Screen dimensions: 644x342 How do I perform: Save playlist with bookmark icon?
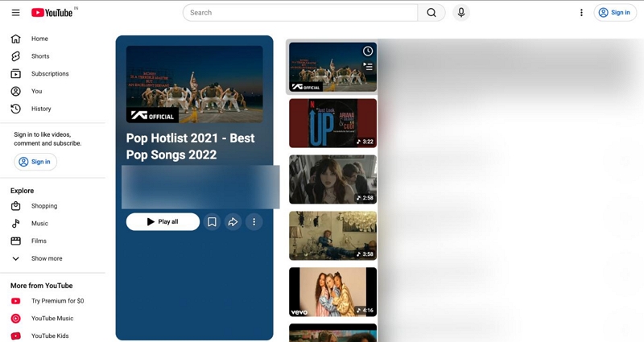212,222
